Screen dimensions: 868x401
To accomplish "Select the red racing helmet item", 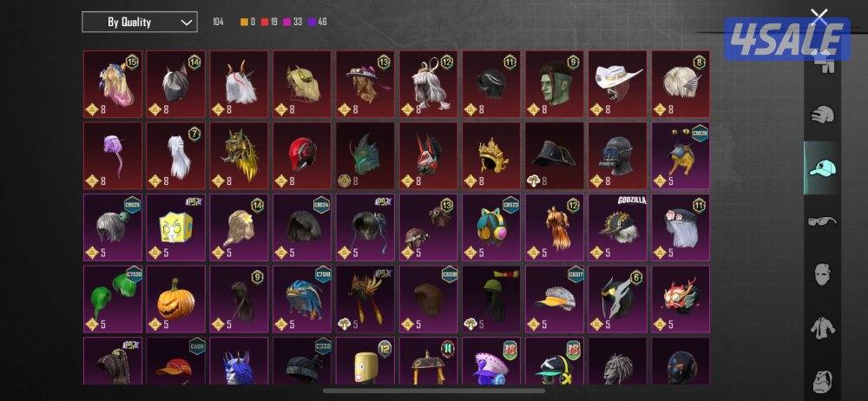I will [302, 156].
